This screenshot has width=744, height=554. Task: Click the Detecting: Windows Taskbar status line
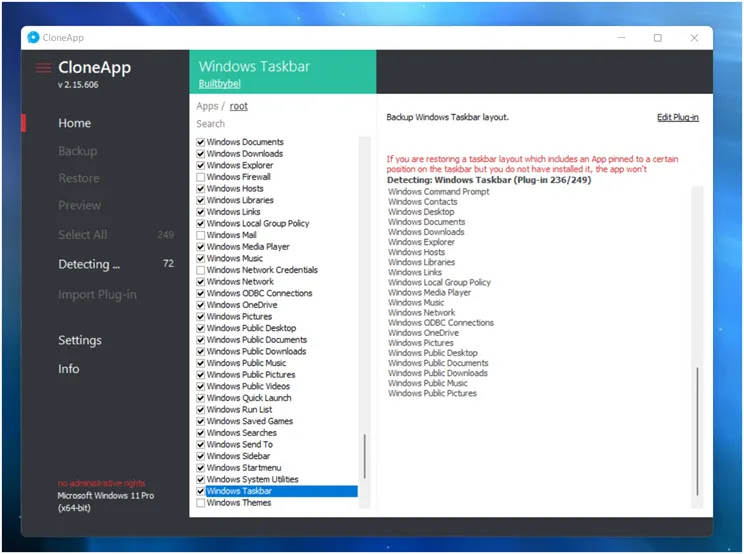tap(489, 180)
